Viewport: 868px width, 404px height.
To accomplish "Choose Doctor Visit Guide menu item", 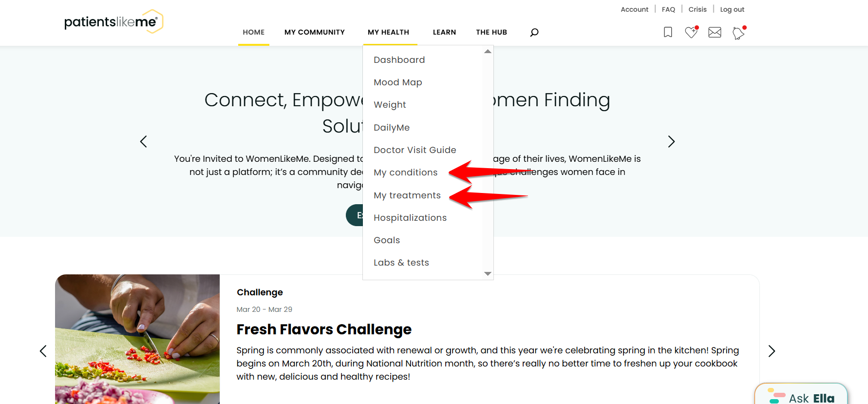I will pos(415,150).
